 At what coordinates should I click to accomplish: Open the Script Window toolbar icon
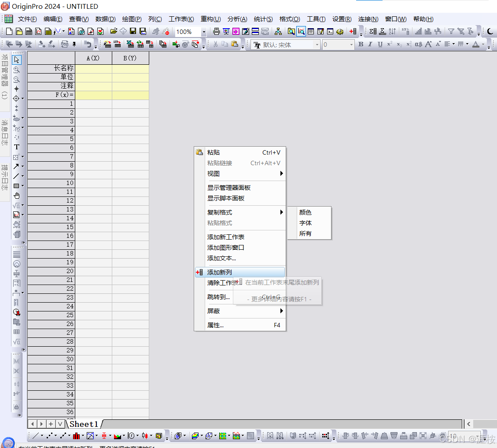click(330, 31)
